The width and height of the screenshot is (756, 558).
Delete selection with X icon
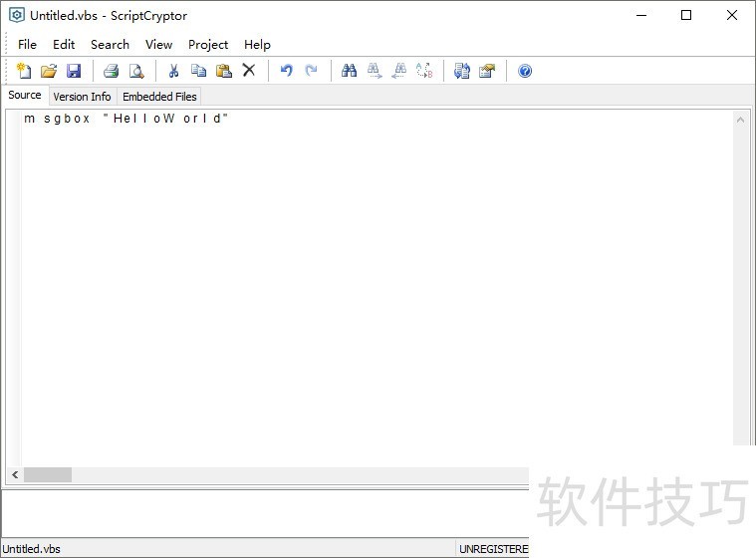point(249,71)
